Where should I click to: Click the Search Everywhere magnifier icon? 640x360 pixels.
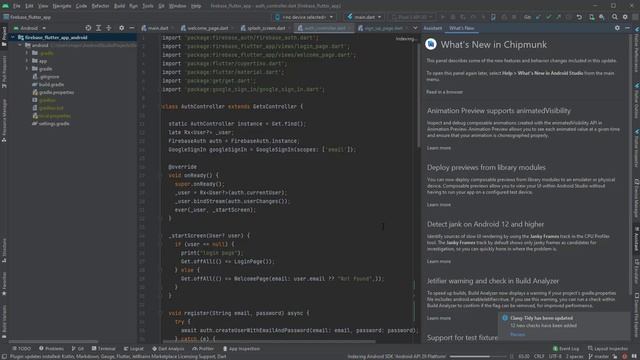(614, 17)
